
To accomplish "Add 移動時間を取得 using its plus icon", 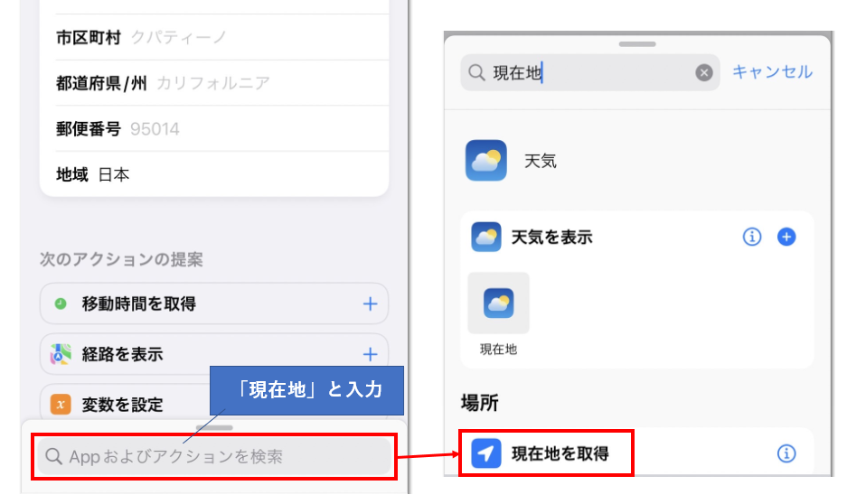I will click(x=370, y=303).
